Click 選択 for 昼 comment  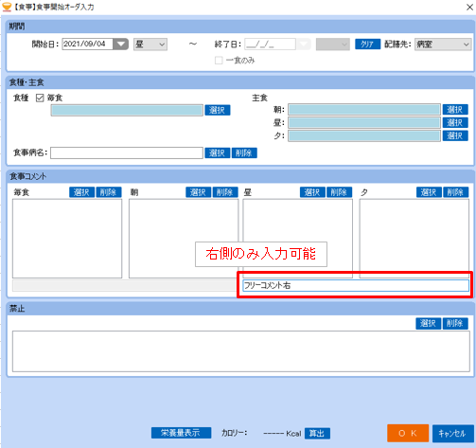312,192
